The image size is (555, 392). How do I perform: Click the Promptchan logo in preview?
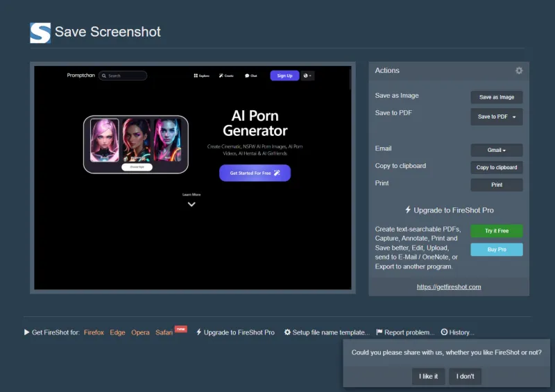(x=80, y=75)
